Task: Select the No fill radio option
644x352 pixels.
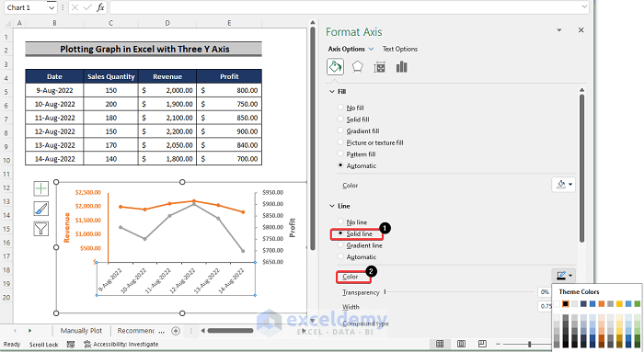Action: pyautogui.click(x=340, y=108)
